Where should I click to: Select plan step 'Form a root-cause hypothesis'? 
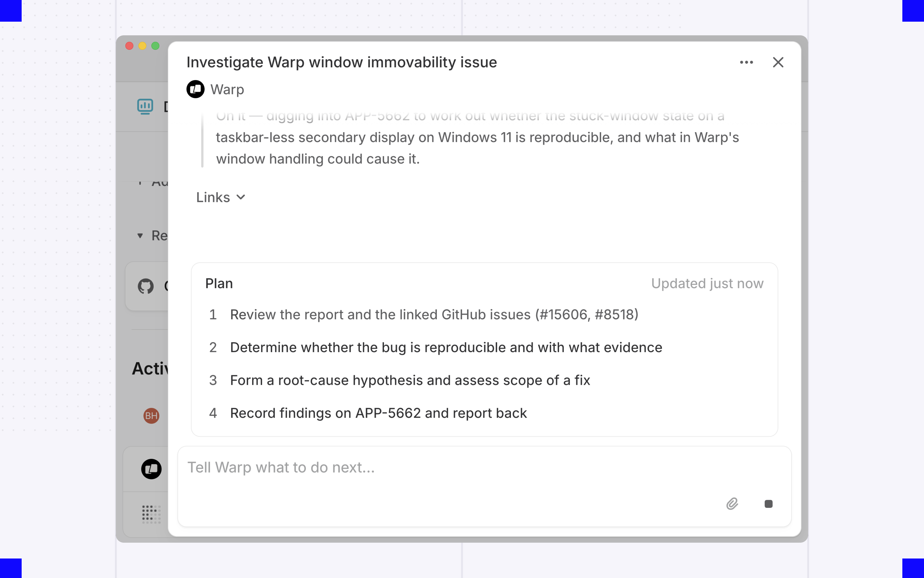[400, 380]
